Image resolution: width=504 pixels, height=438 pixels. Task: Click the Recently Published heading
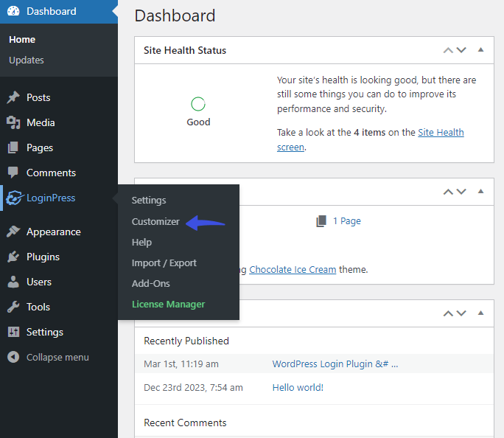click(186, 341)
